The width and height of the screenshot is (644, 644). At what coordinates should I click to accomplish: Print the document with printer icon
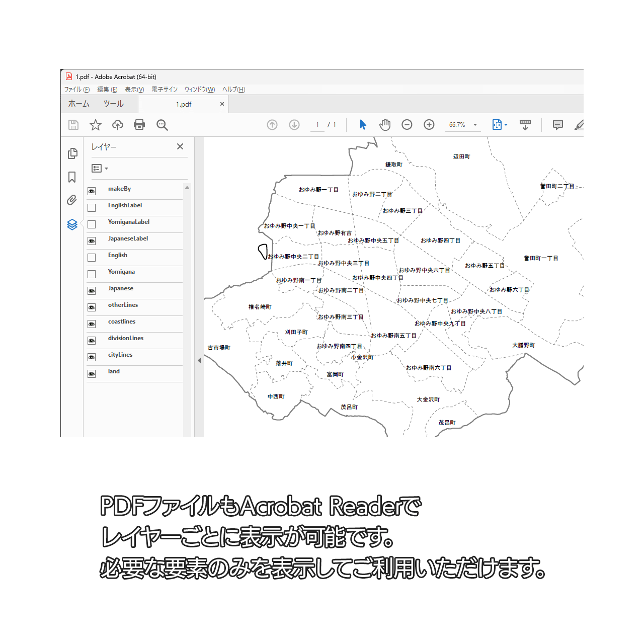pyautogui.click(x=139, y=125)
